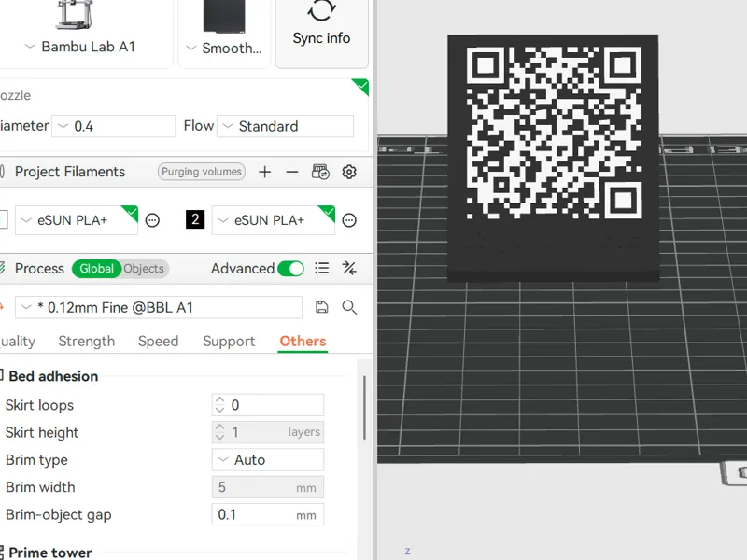Switch to the Speed tab
Image resolution: width=747 pixels, height=560 pixels.
158,341
